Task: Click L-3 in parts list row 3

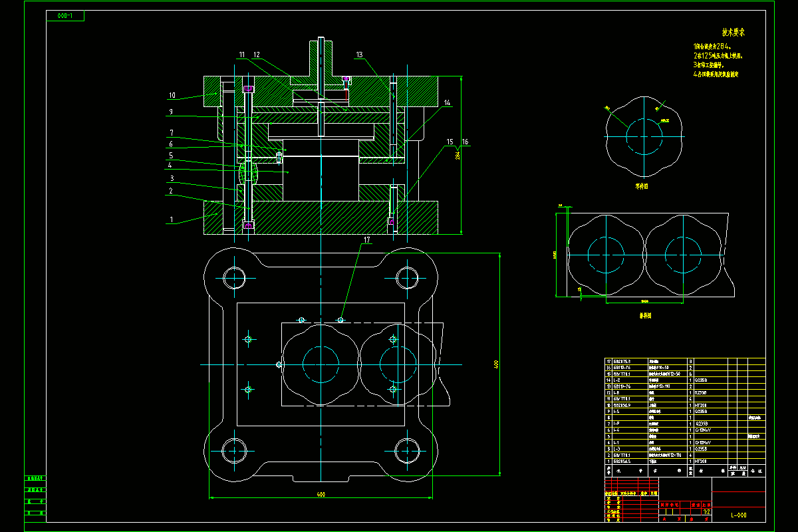Action: point(617,449)
